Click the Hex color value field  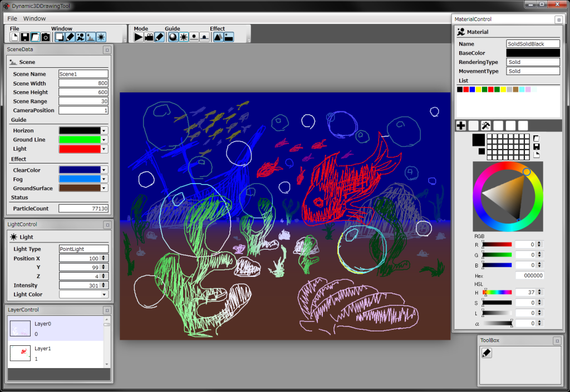530,275
